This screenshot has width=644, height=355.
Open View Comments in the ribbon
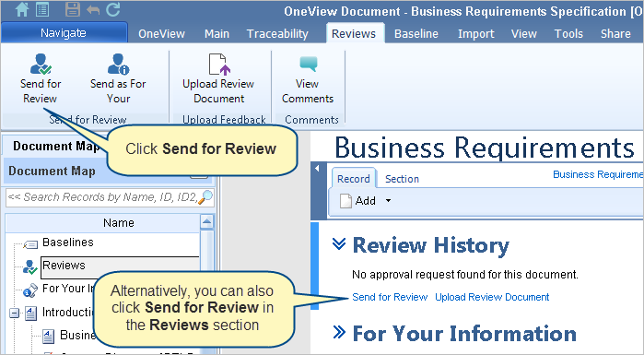click(308, 79)
